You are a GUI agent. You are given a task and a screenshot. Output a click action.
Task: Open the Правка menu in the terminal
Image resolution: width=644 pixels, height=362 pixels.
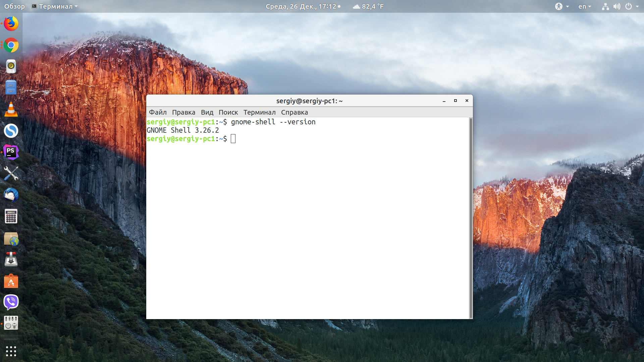[x=183, y=112]
